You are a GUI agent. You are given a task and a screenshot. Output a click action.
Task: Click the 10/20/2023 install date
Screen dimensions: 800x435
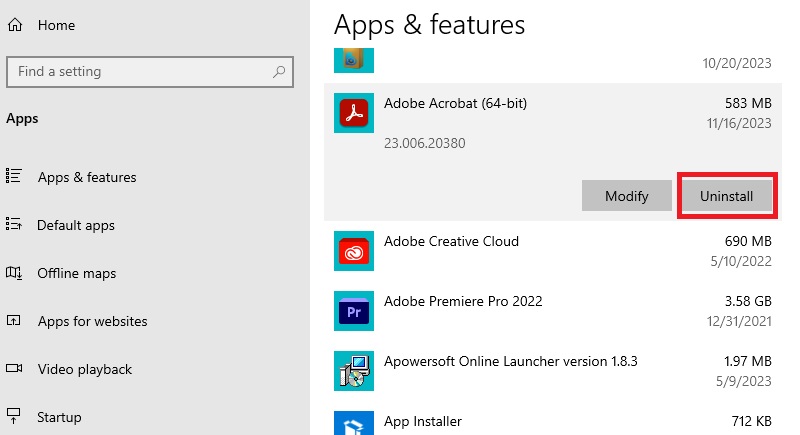point(737,63)
